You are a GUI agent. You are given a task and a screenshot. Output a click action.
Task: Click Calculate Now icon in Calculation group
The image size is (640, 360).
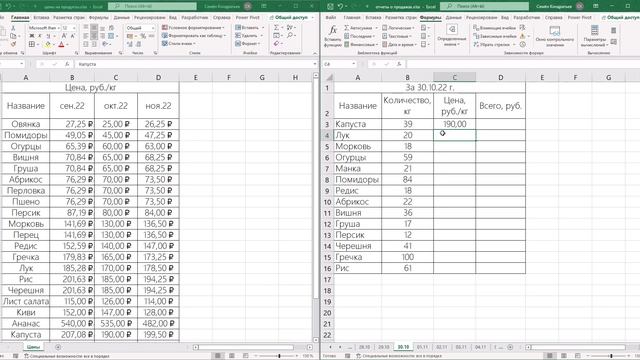pyautogui.click(x=613, y=31)
